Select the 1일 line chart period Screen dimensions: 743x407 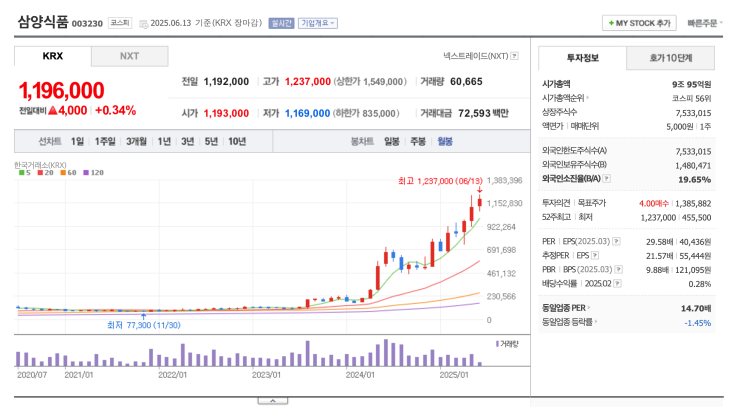(x=77, y=141)
